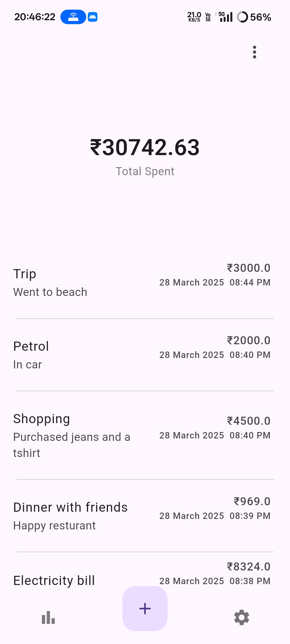The image size is (290, 644).
Task: Tap the 5G signal strength icon
Action: pyautogui.click(x=226, y=17)
